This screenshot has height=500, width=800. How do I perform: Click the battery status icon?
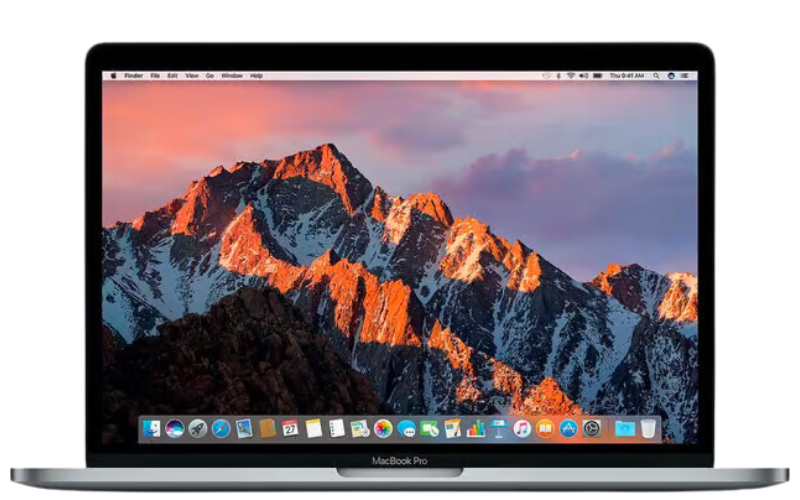597,76
